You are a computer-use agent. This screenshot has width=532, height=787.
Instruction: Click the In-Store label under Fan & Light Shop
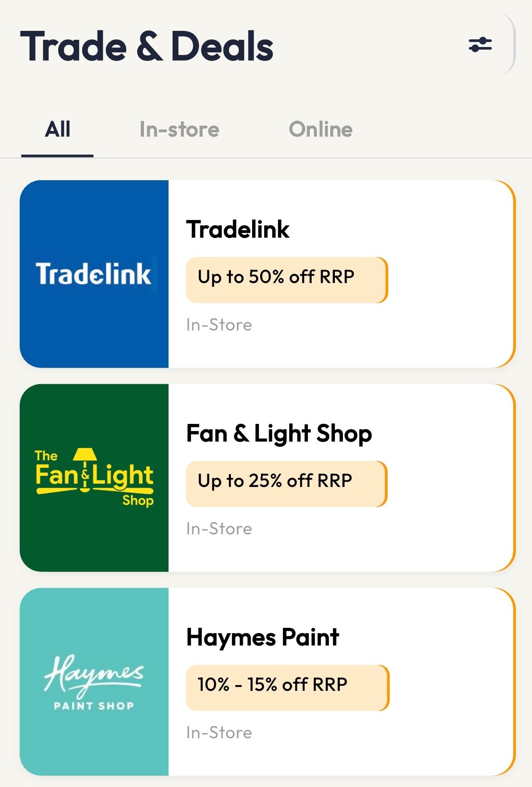(219, 529)
